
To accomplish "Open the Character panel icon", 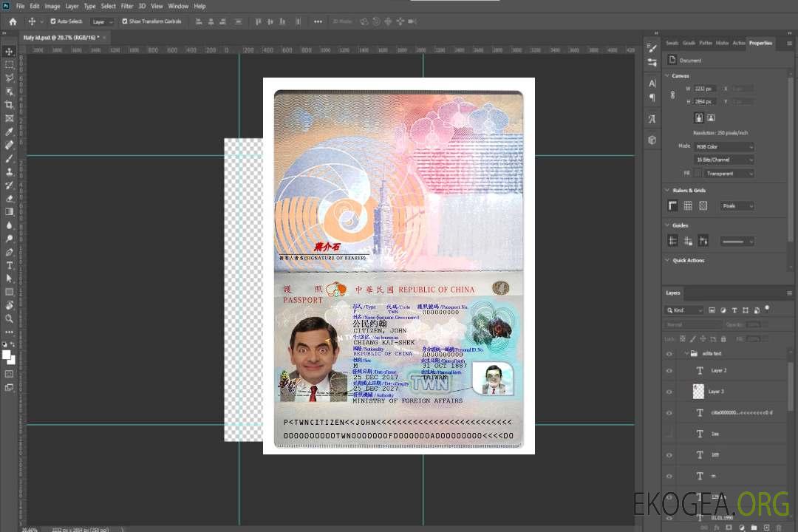I will (x=652, y=83).
